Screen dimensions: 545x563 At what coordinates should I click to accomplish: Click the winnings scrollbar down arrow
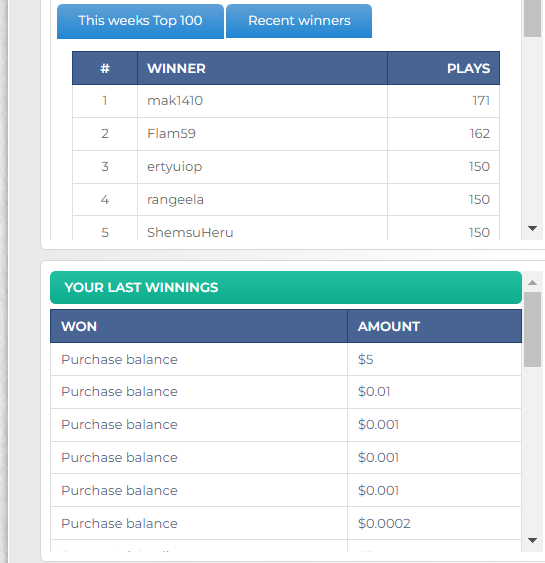tap(532, 540)
